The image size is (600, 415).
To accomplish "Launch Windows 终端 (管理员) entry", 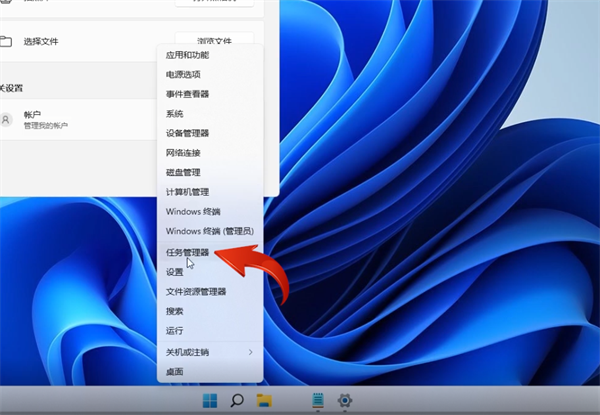I will [x=210, y=231].
